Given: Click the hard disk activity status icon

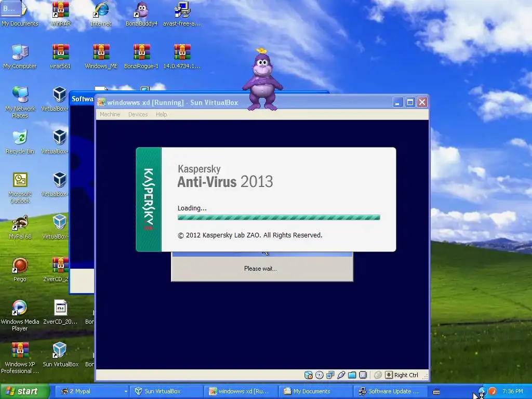Looking at the screenshot, I should [x=308, y=375].
